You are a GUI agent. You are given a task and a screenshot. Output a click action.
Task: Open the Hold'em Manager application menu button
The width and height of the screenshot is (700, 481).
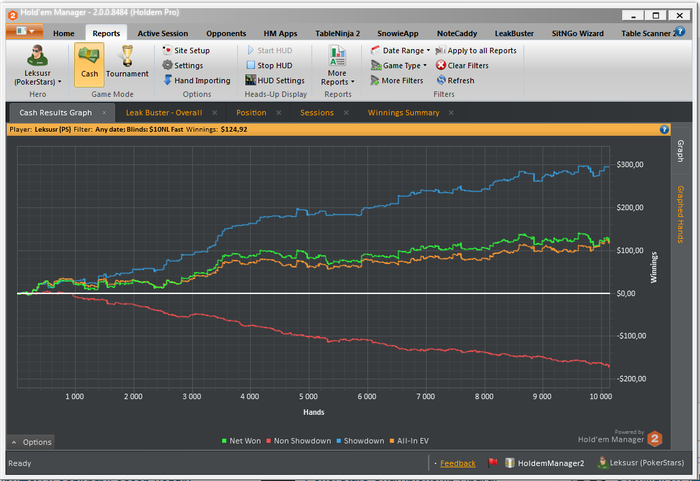(25, 32)
